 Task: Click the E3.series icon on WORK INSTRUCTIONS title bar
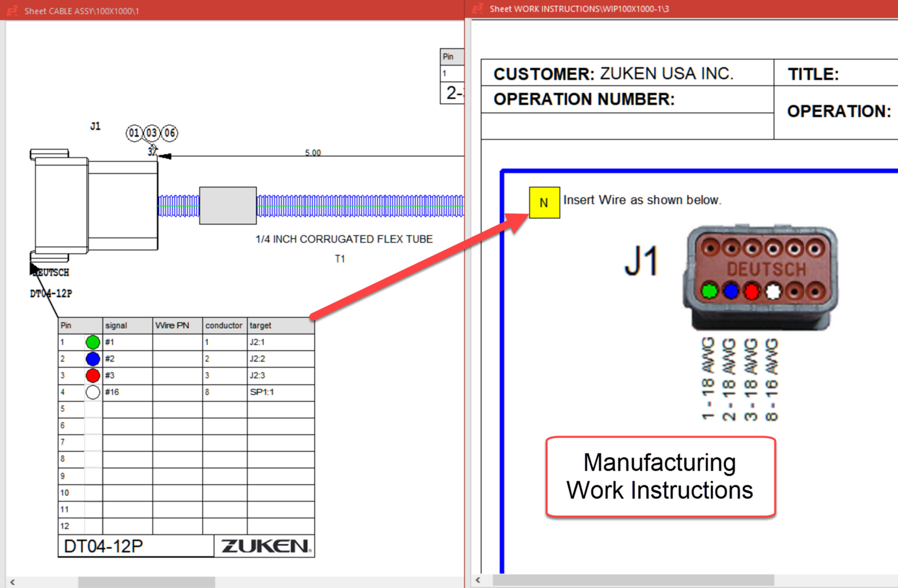pos(478,8)
